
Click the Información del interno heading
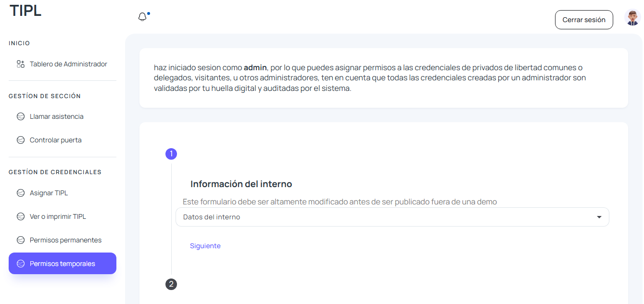(241, 184)
